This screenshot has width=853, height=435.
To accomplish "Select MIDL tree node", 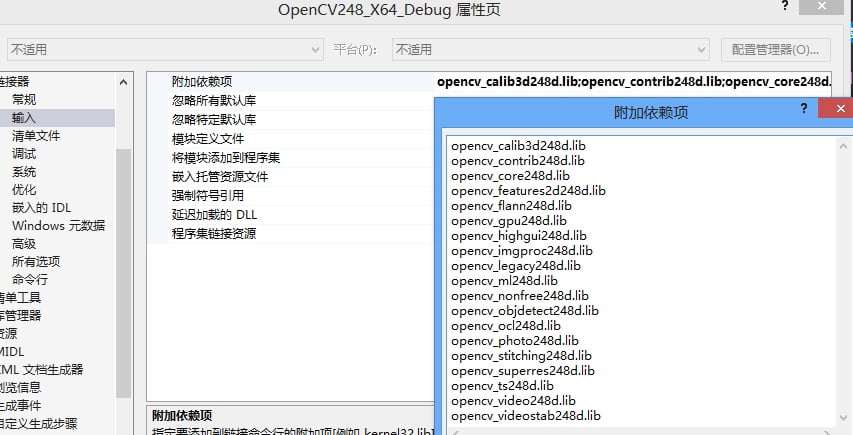I will point(12,351).
